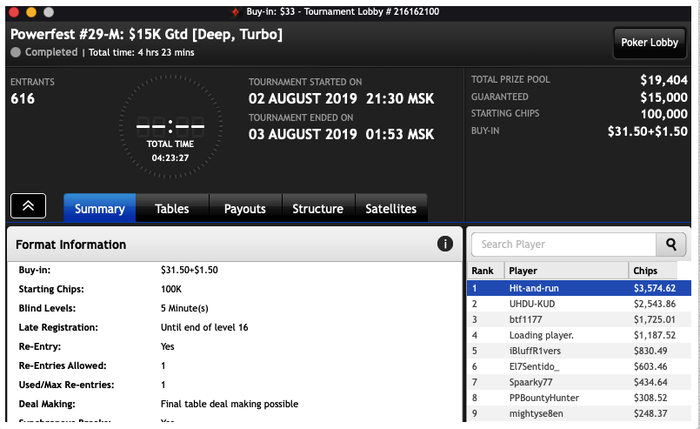
Task: Sort by the Chips column header
Action: coord(653,271)
